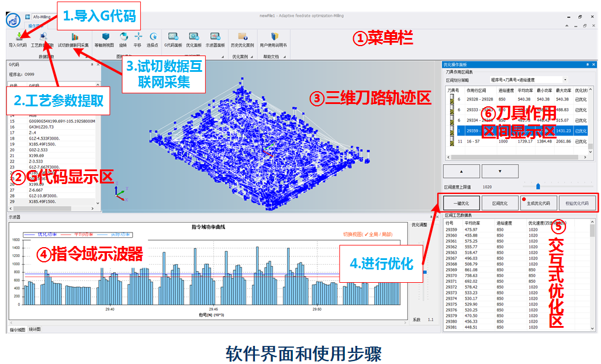Viewport: 601px width, 364px height.
Task: Adjust the 区间速度上限值 slider handle
Action: coord(538,186)
